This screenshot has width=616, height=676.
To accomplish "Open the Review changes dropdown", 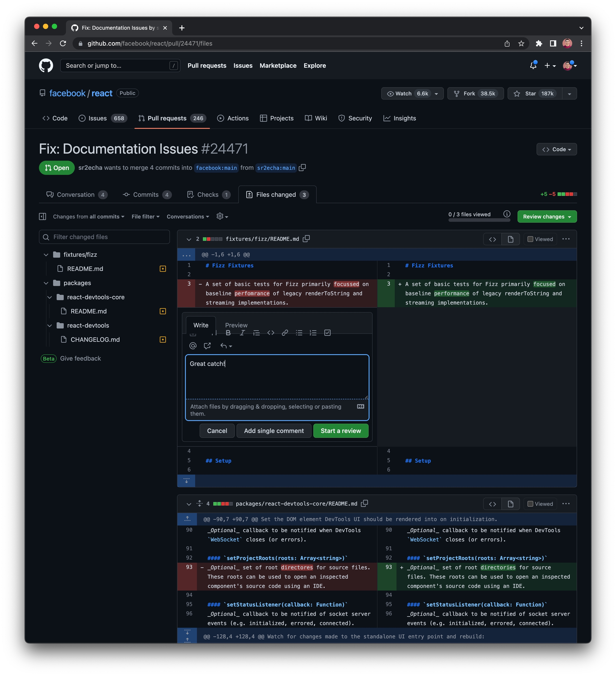I will click(547, 217).
